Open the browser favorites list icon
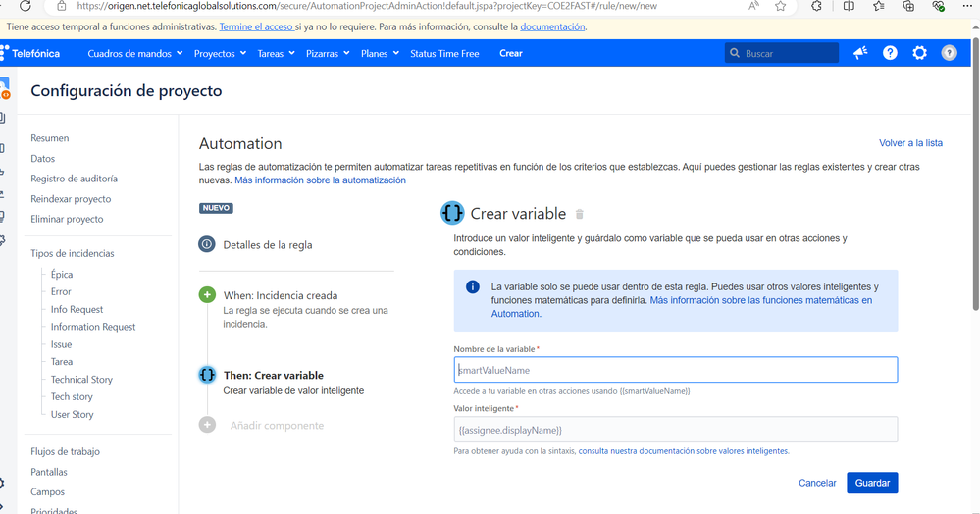 tap(879, 6)
